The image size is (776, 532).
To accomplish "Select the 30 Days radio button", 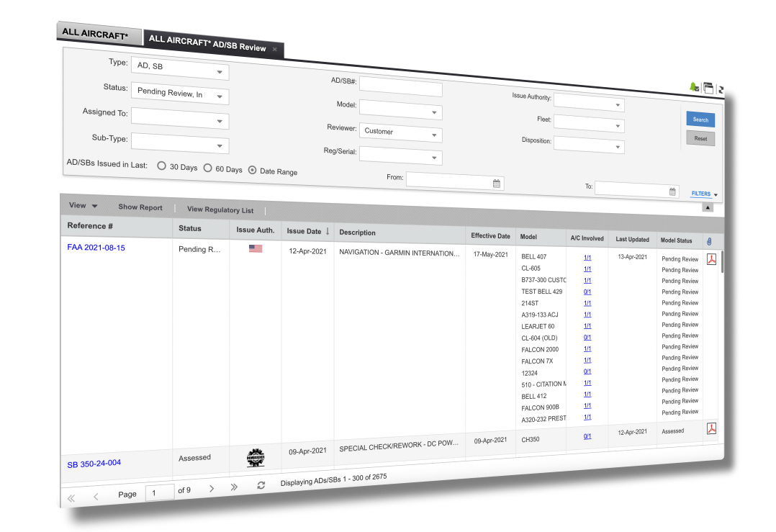I will (x=162, y=166).
